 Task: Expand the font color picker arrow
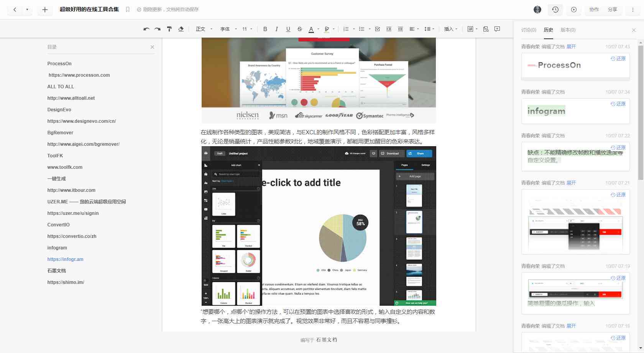pyautogui.click(x=318, y=29)
